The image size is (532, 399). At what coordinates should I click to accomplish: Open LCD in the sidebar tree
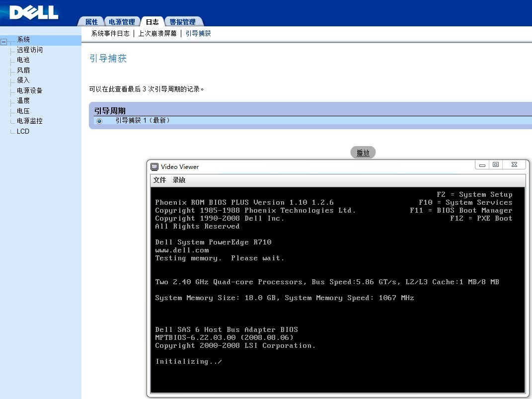click(x=23, y=131)
